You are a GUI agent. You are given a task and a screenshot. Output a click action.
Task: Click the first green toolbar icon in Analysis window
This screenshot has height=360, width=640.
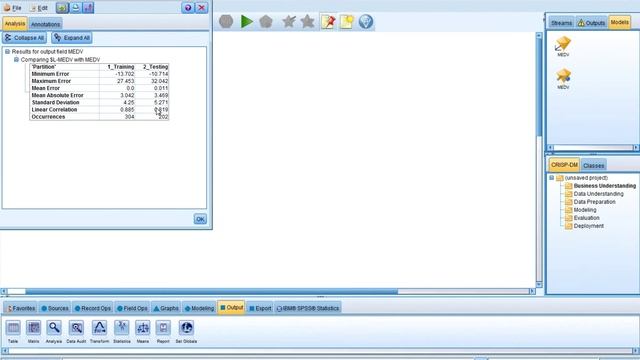[62, 8]
